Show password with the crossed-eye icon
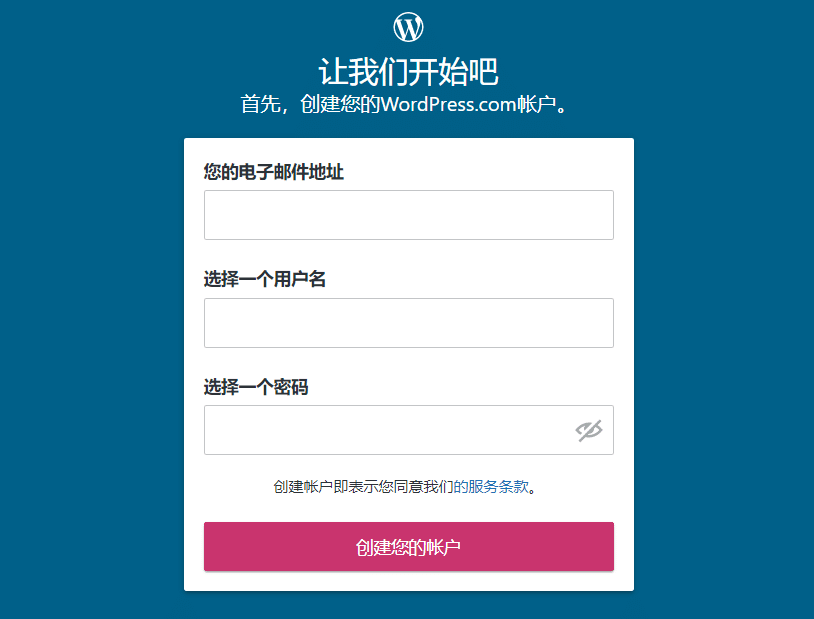Screen dimensions: 814x619 (x=589, y=430)
